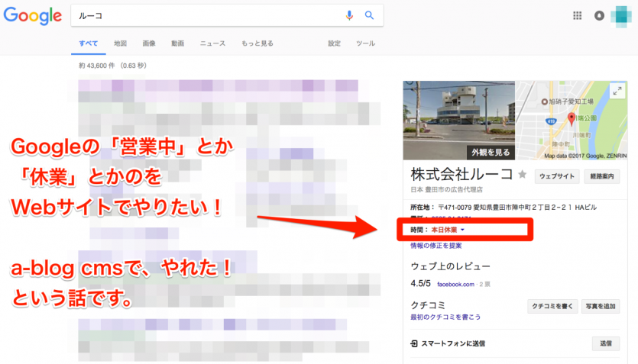Open the ツール options
The height and width of the screenshot is (364, 638).
[x=365, y=43]
